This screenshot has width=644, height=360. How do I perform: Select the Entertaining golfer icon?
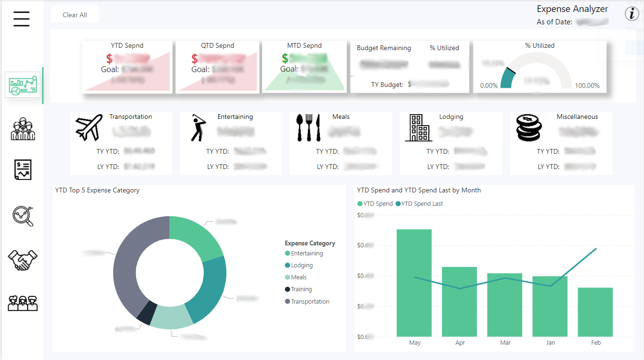pyautogui.click(x=198, y=127)
